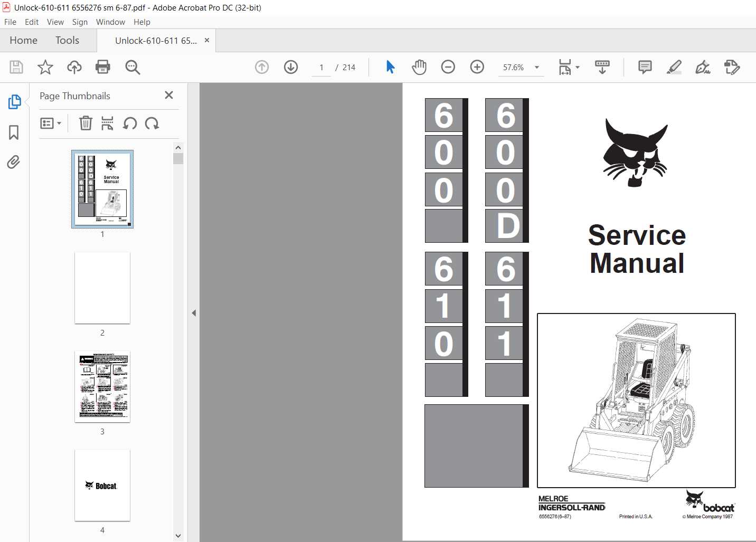756x542 pixels.
Task: Open the View menu
Action: pos(55,22)
